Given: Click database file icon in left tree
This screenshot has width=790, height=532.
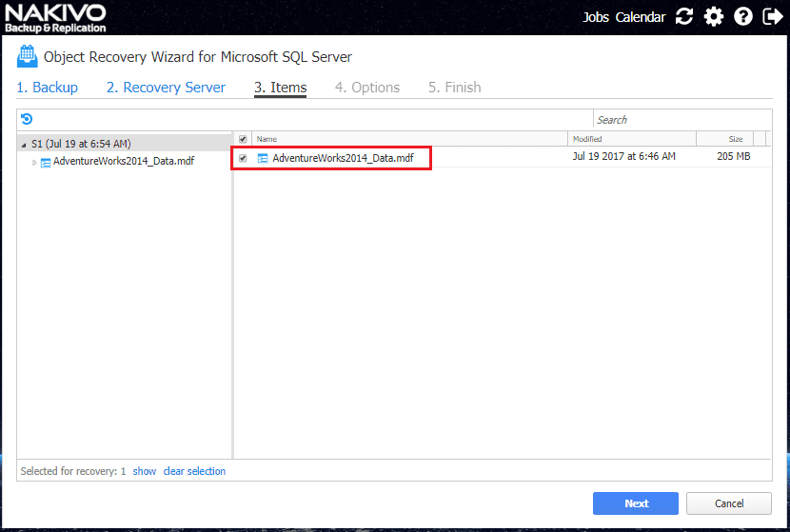Looking at the screenshot, I should click(46, 162).
